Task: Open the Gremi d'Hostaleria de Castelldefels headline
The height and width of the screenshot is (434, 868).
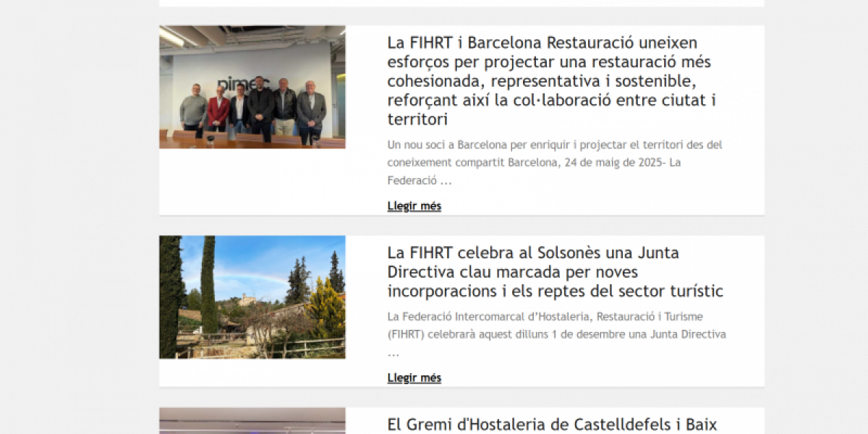Action: pos(552,425)
